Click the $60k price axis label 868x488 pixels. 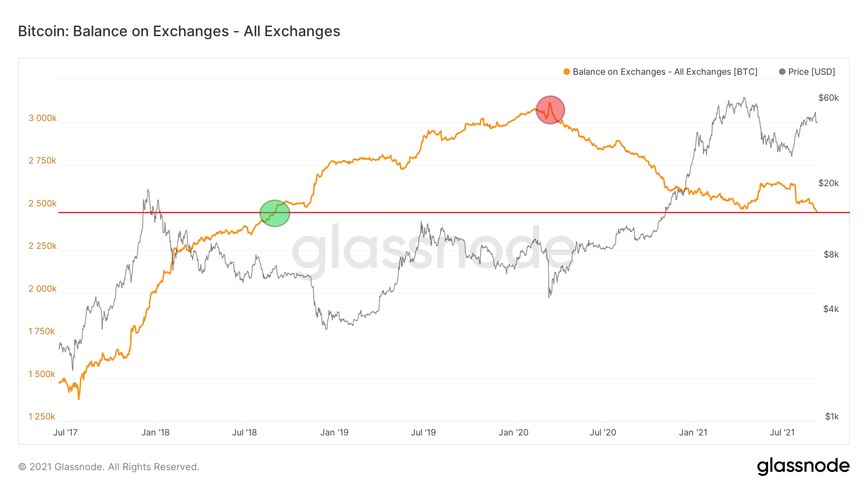coord(828,98)
